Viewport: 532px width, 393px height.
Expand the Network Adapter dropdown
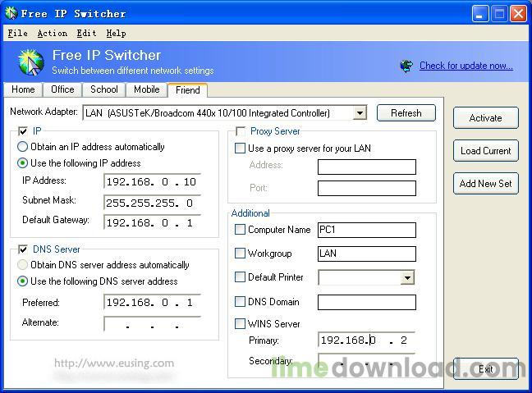360,113
